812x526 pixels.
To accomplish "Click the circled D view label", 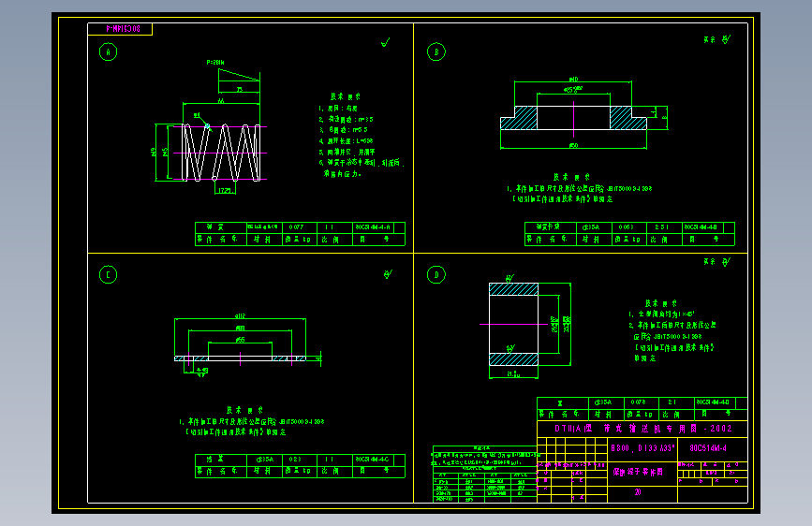I will [x=436, y=274].
